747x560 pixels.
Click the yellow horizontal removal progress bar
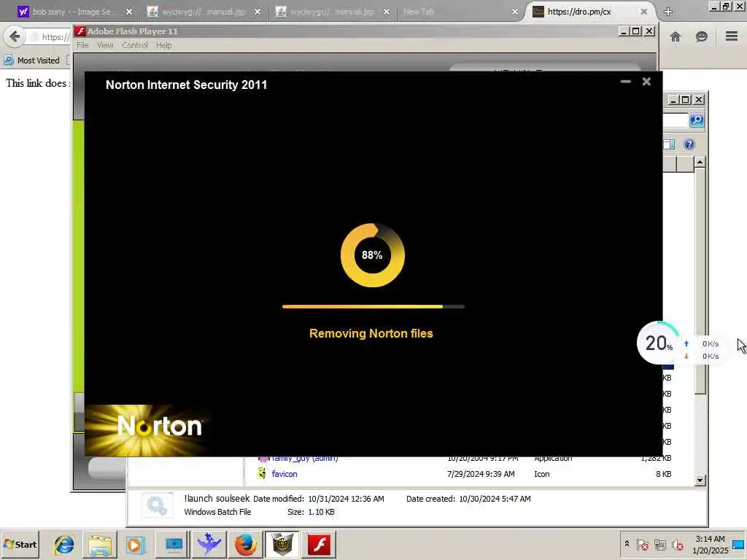(x=373, y=307)
